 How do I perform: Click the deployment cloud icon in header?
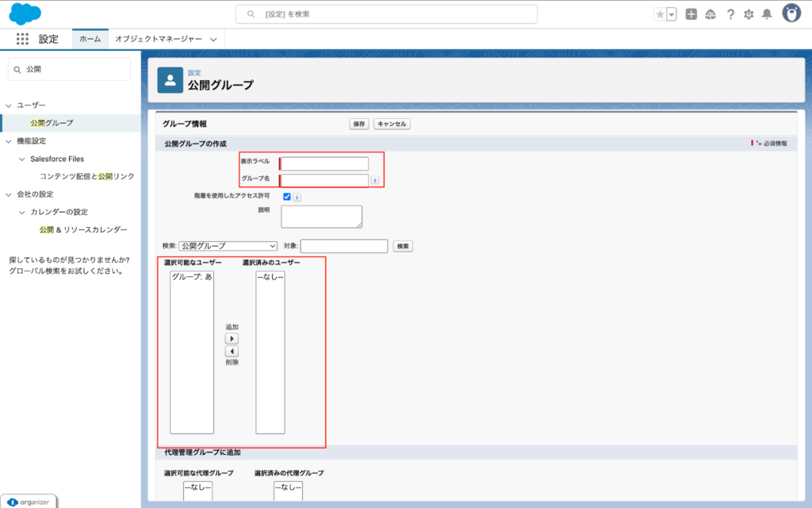(x=712, y=13)
